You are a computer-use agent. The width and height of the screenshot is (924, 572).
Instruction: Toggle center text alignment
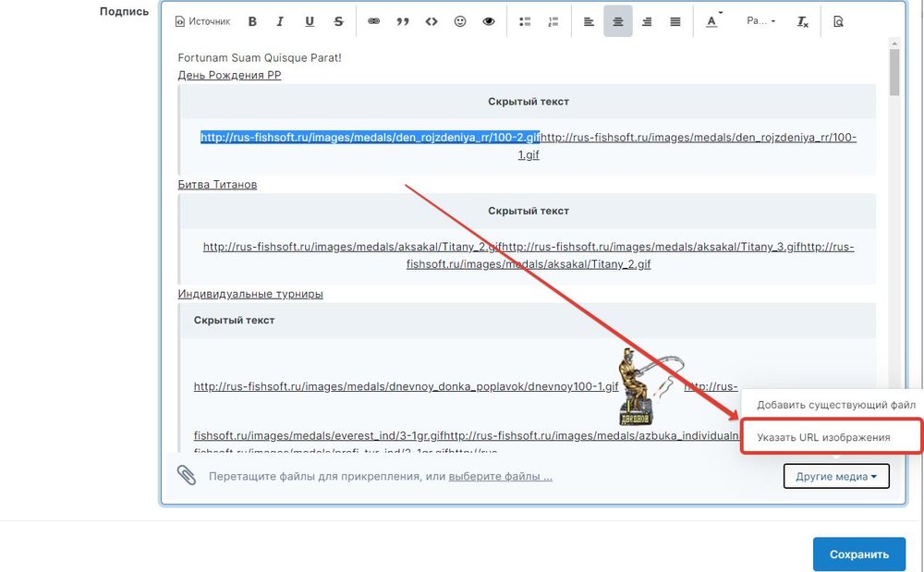[x=618, y=21]
